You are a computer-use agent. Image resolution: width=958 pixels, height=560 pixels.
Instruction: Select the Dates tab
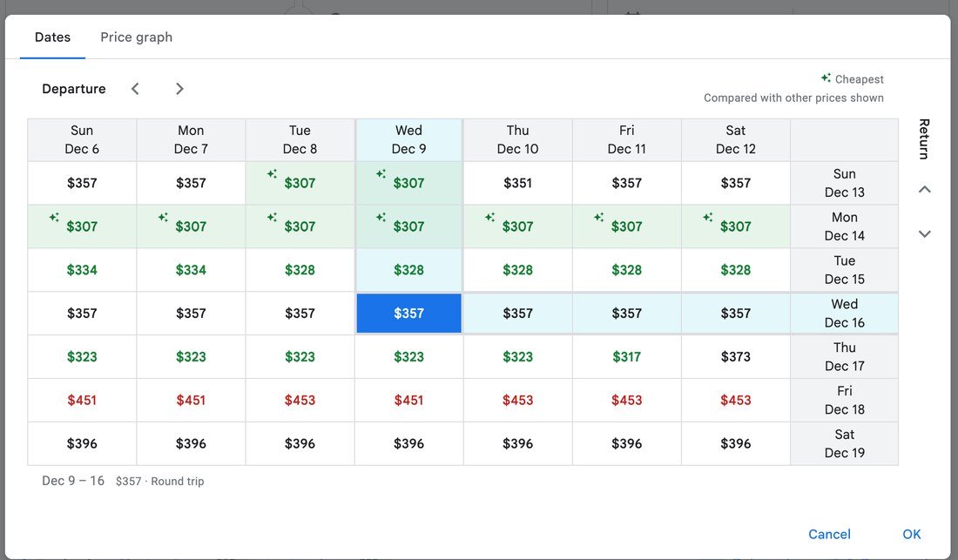52,37
